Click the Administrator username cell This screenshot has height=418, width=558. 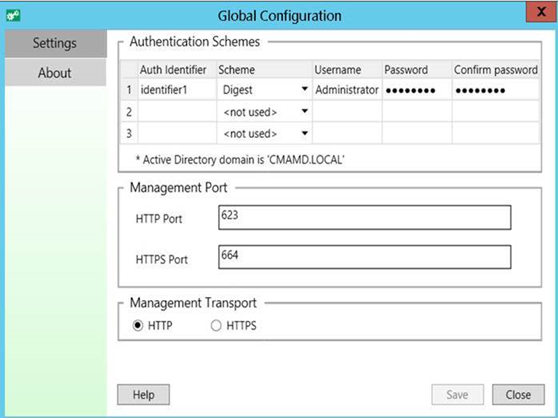pyautogui.click(x=347, y=90)
